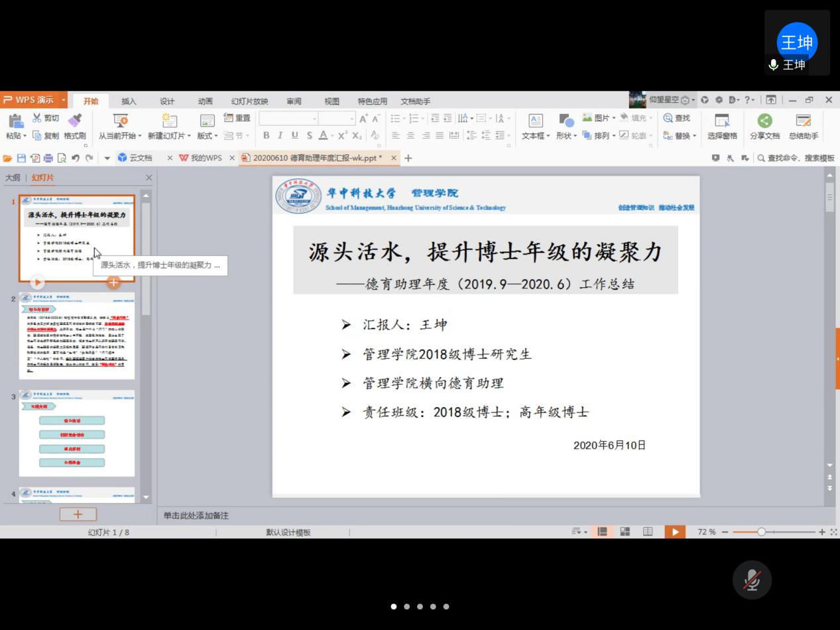
Task: Switch to the Insert (插入) ribbon tab
Action: (x=129, y=101)
